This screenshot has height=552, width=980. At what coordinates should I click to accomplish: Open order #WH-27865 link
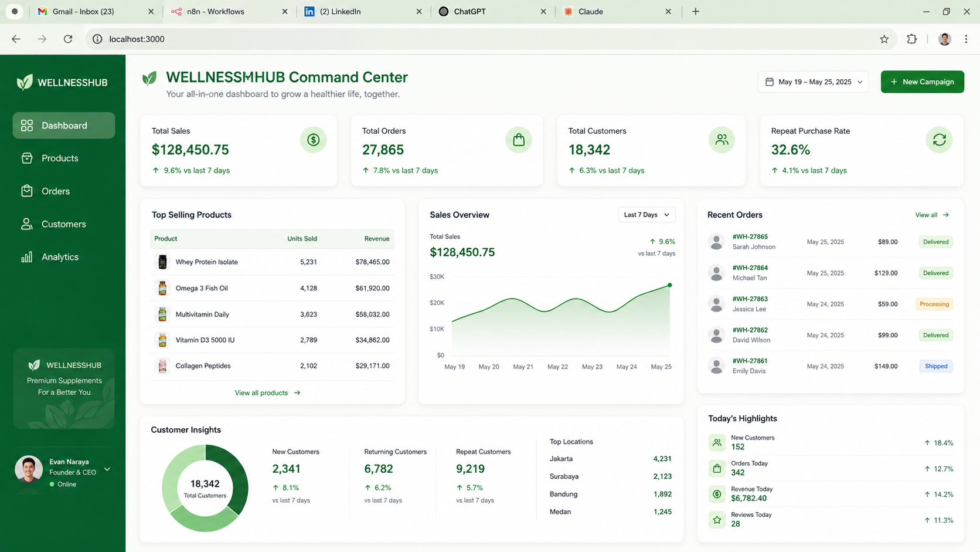750,237
